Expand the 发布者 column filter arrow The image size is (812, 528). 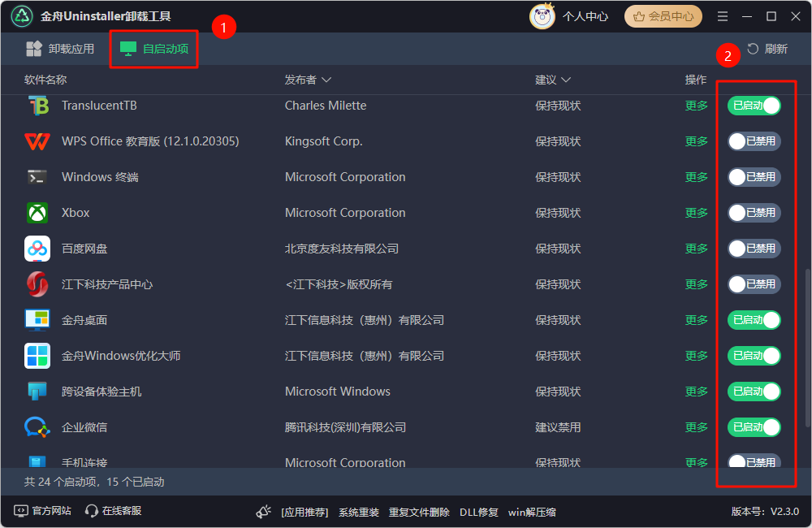(326, 80)
